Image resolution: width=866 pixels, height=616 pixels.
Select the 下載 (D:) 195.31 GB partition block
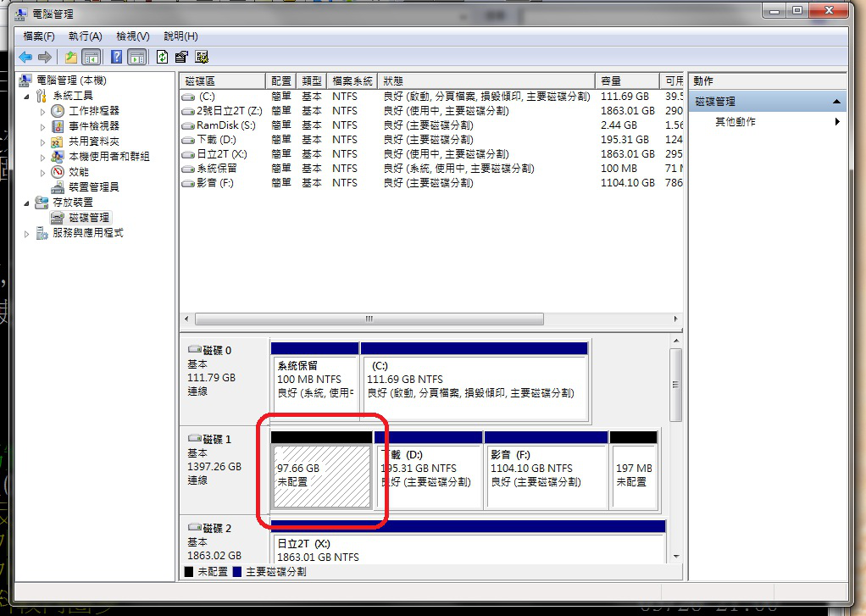click(429, 471)
